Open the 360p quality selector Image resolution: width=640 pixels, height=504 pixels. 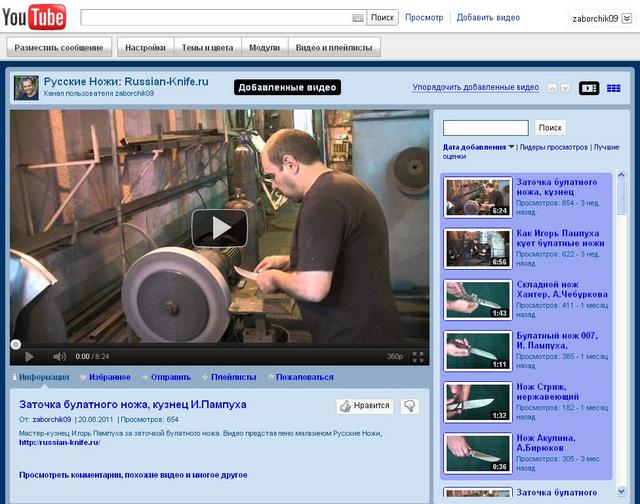tap(395, 357)
